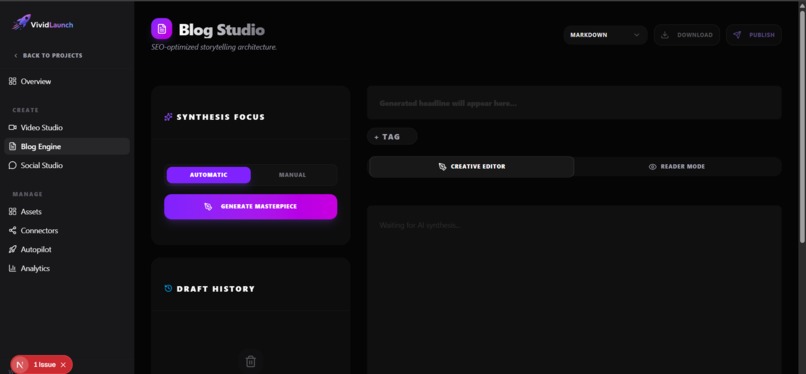Switch to the Creative Editor tab

(x=471, y=167)
